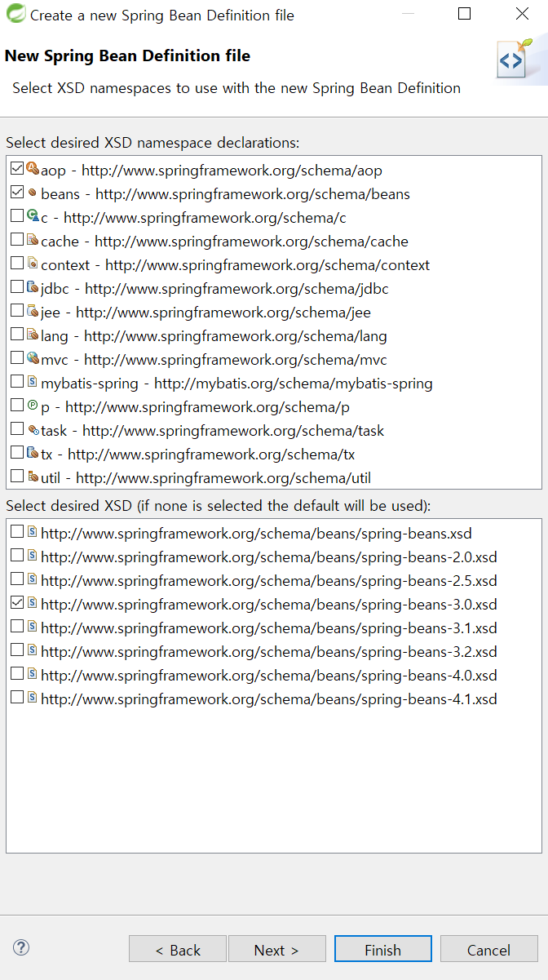Viewport: 548px width, 980px height.
Task: Click the cache namespace icon
Action: coord(33,240)
